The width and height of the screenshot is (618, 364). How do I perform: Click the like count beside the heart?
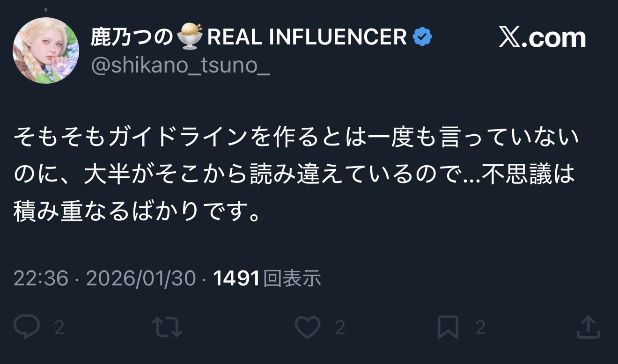pyautogui.click(x=340, y=328)
